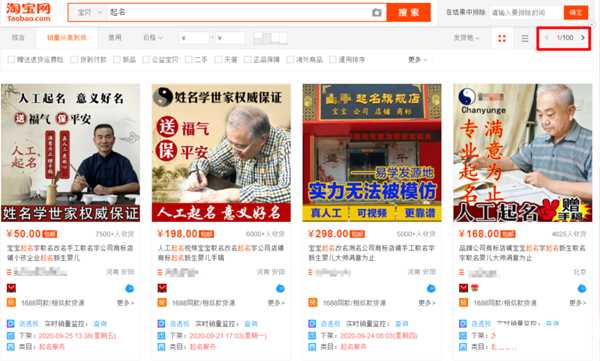Expand the 价格 sort dropdown

point(153,38)
